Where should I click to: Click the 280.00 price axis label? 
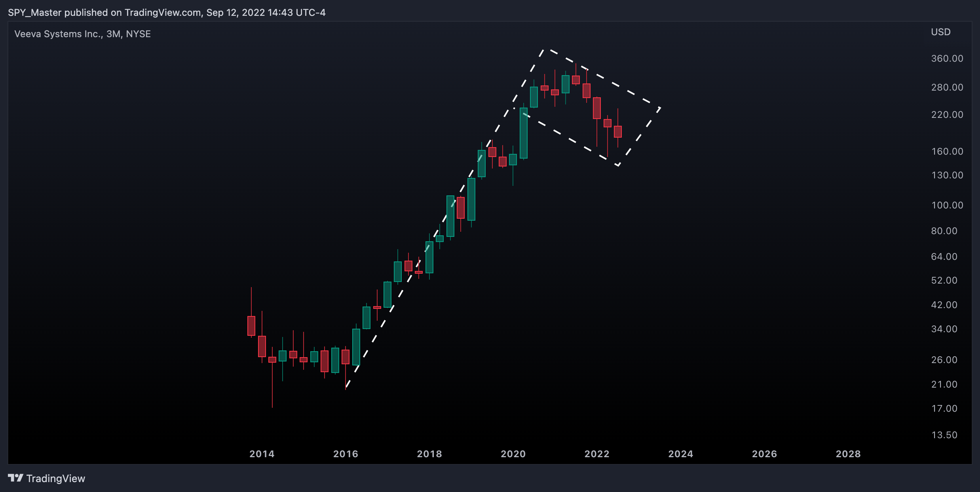(947, 87)
